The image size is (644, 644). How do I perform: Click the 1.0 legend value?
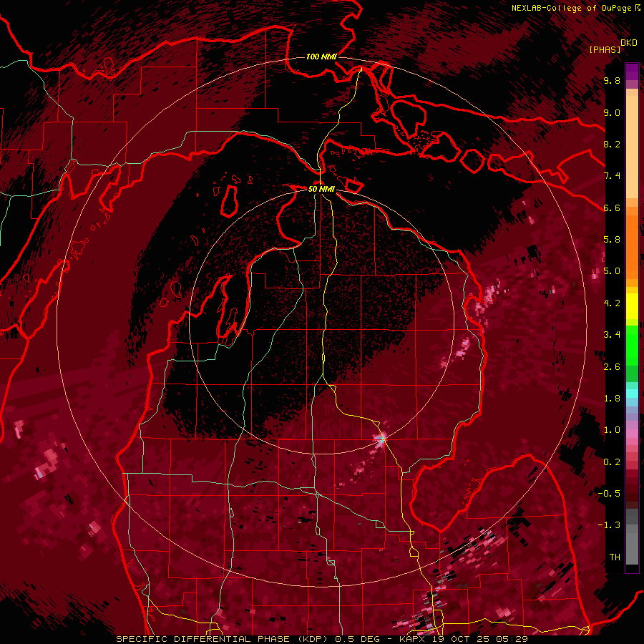coord(612,430)
